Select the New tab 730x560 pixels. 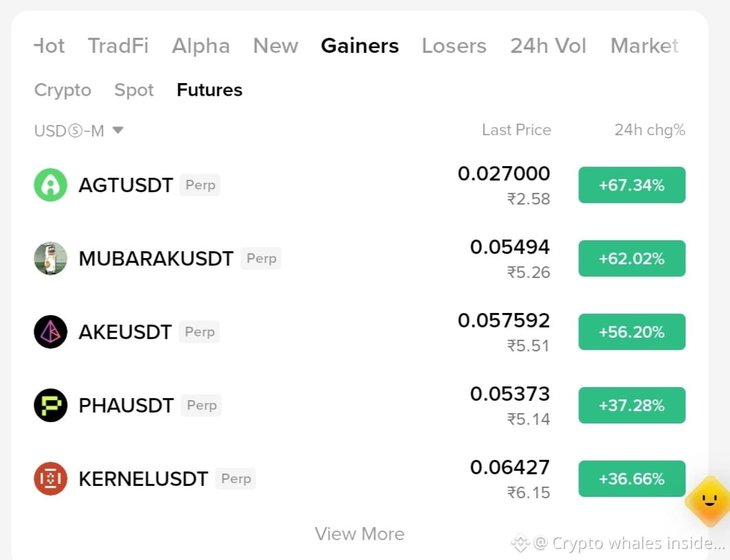[x=276, y=45]
